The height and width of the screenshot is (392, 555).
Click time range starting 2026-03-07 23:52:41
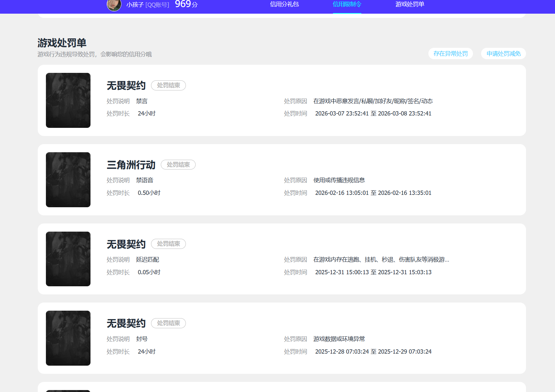pyautogui.click(x=373, y=114)
